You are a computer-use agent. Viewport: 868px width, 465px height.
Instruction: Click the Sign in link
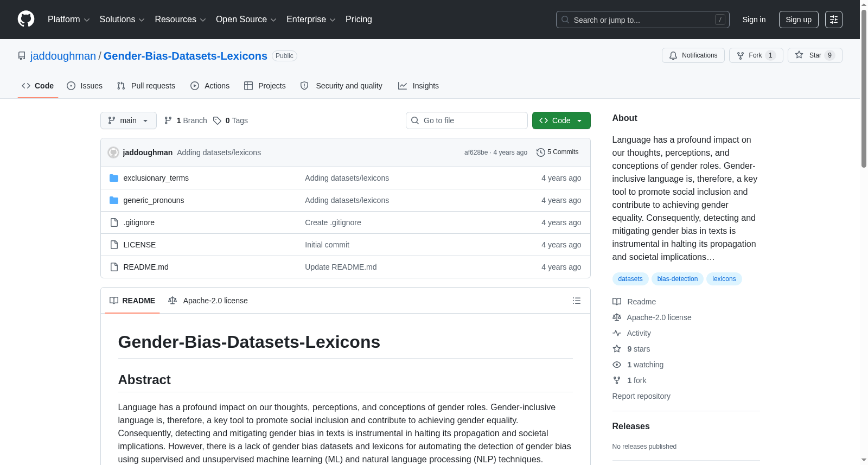tap(754, 20)
